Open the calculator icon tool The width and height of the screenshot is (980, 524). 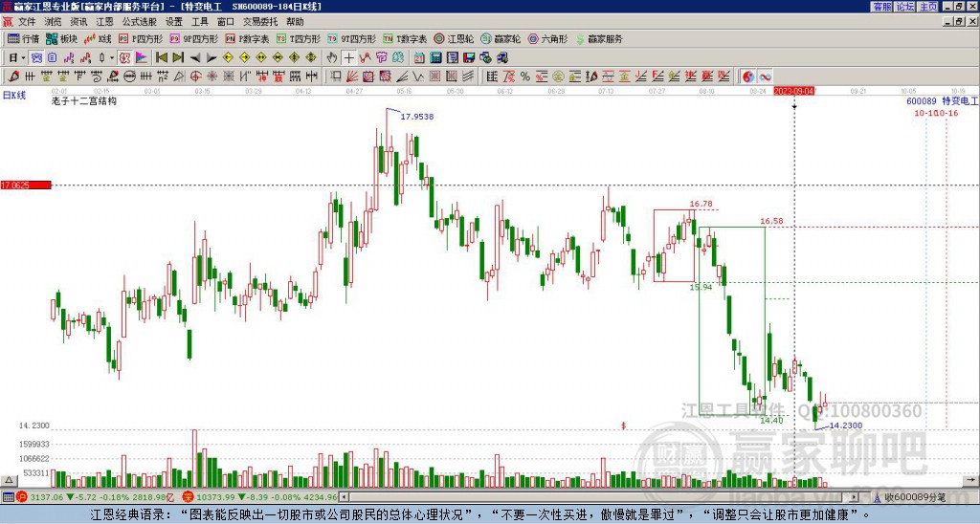pos(435,57)
